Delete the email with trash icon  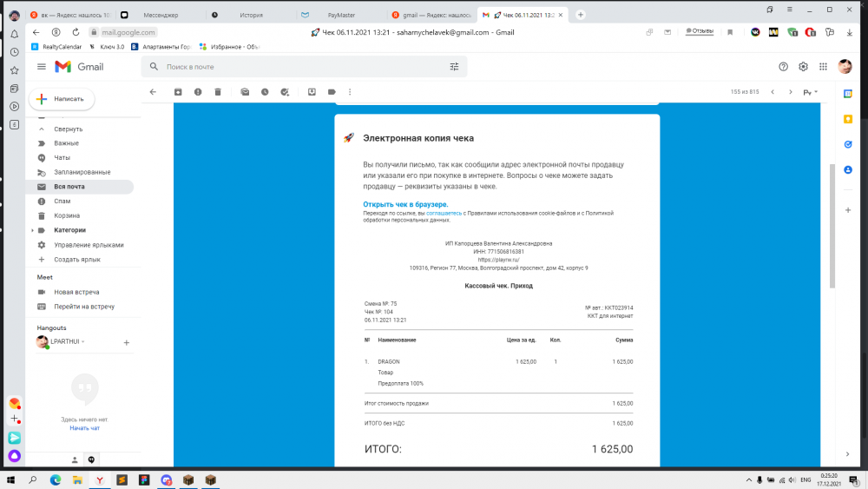point(218,92)
